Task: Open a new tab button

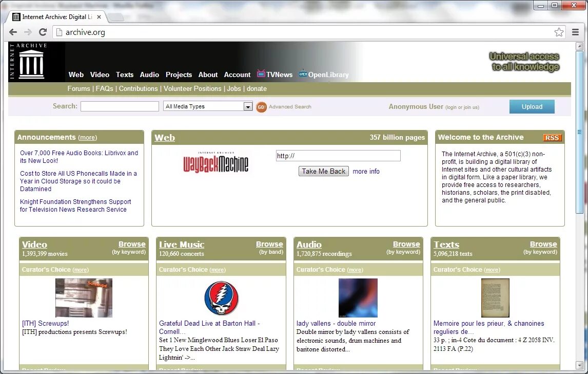Action: coord(116,17)
